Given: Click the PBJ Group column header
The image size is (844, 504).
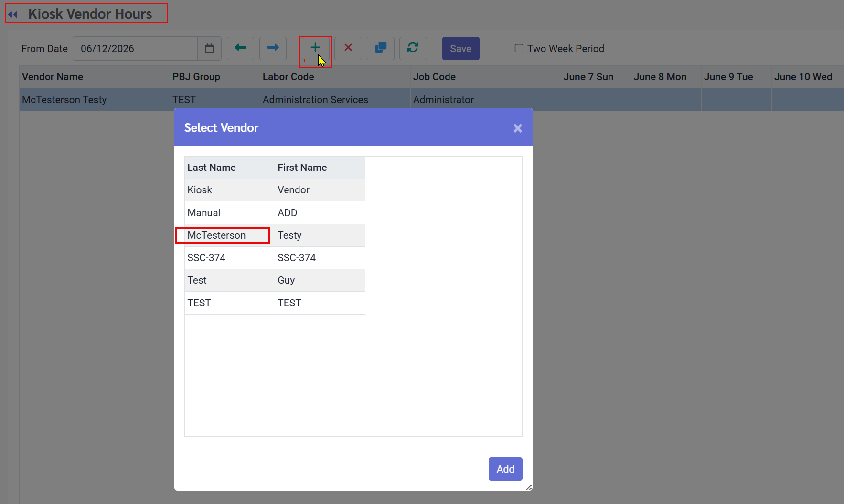Looking at the screenshot, I should point(215,77).
